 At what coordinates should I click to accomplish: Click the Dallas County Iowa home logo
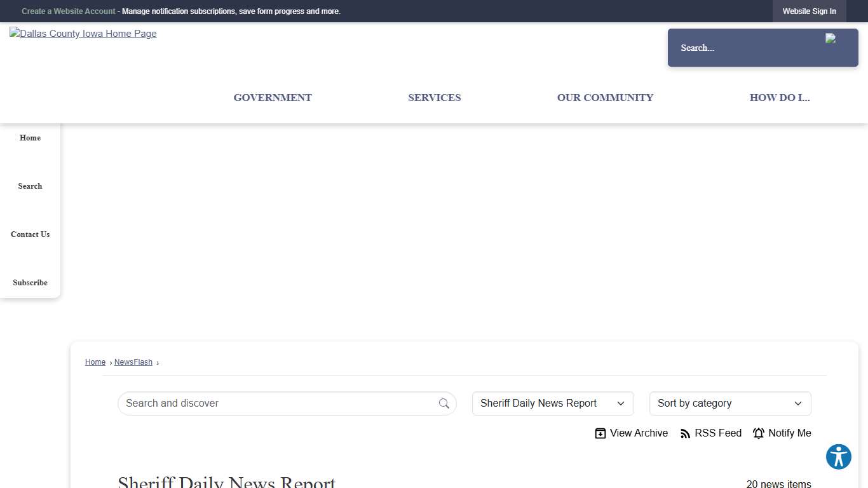coord(83,34)
